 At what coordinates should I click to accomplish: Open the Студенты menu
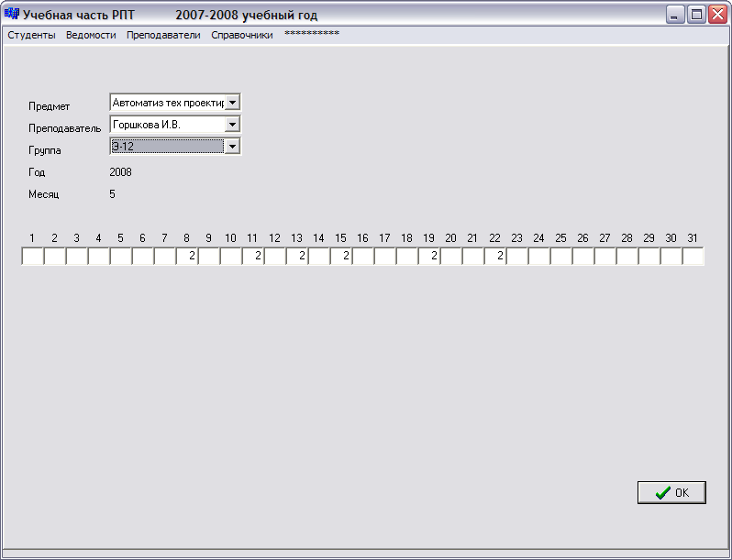31,35
